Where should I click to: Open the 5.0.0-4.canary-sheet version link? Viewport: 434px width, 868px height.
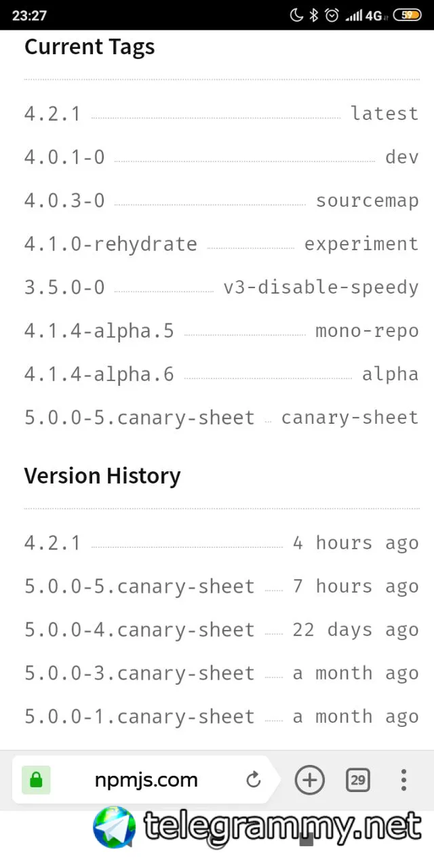140,630
